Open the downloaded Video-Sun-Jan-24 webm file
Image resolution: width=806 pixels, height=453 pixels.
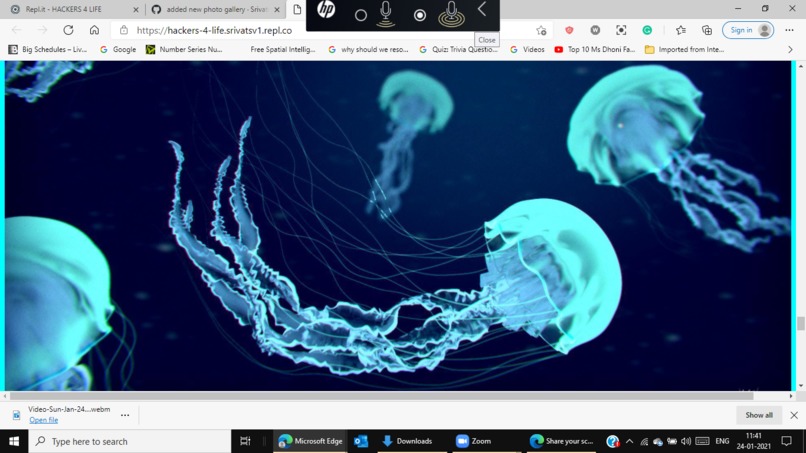tap(44, 420)
